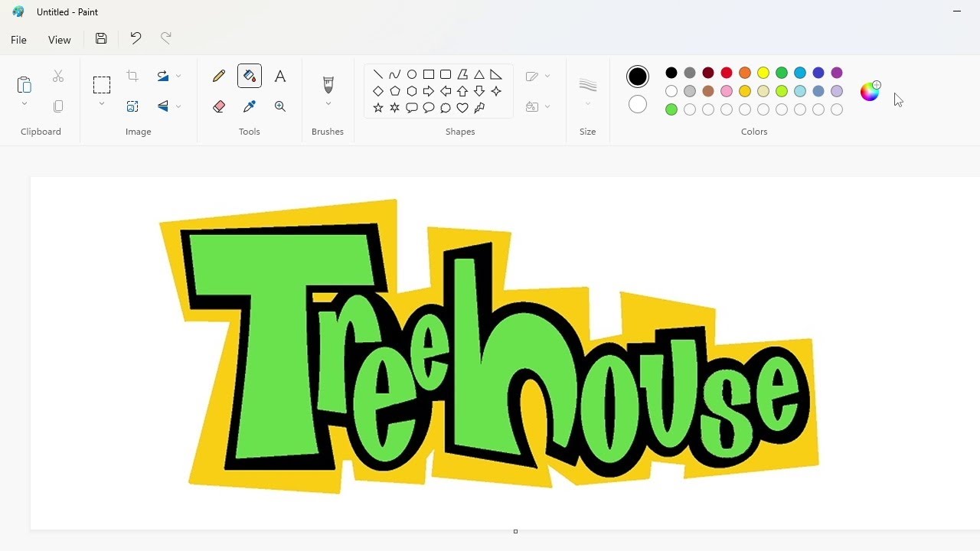Click the Save floppy disk icon
980x551 pixels.
tap(101, 38)
